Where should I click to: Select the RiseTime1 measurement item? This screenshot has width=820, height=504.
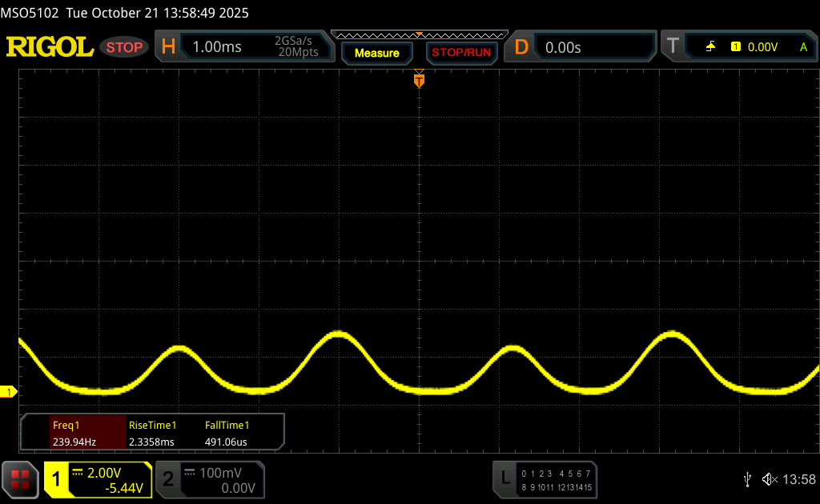152,433
